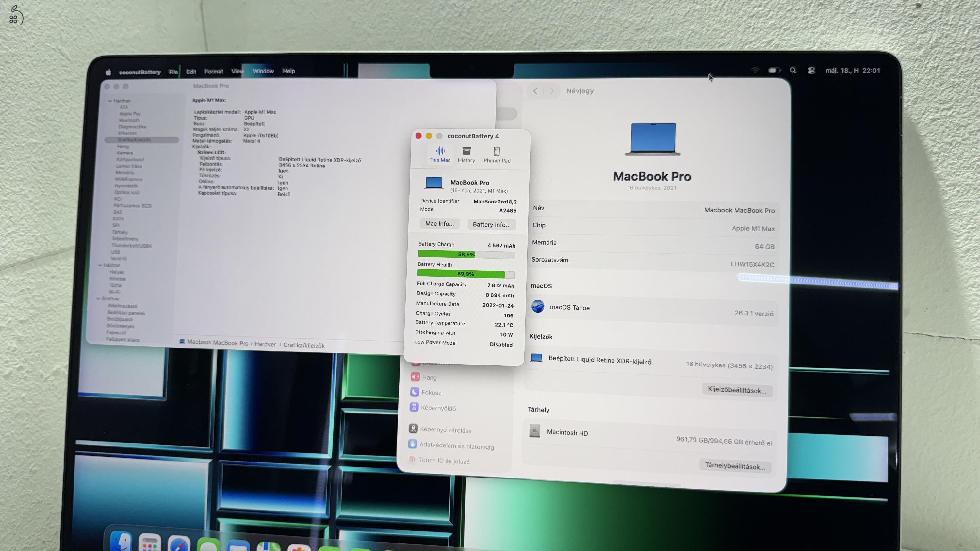Screen dimensions: 980x551
Task: Select Diagnosztika in the hardware list
Action: [x=132, y=127]
